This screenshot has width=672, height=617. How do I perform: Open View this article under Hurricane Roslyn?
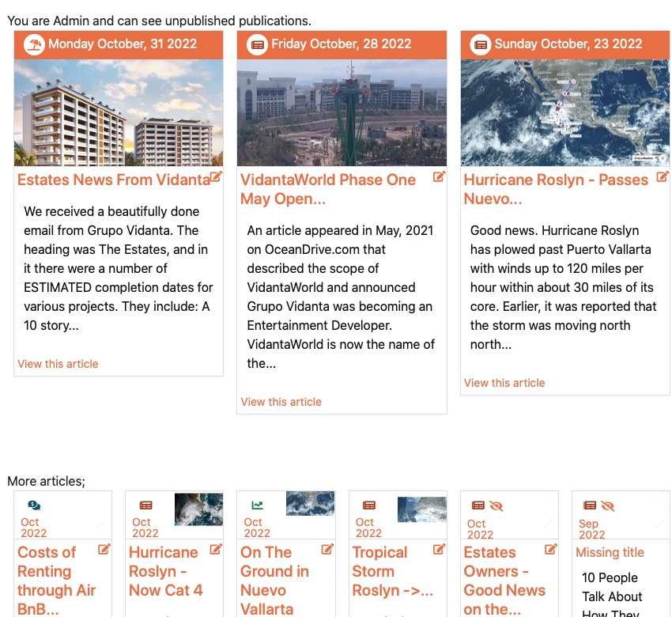point(504,383)
